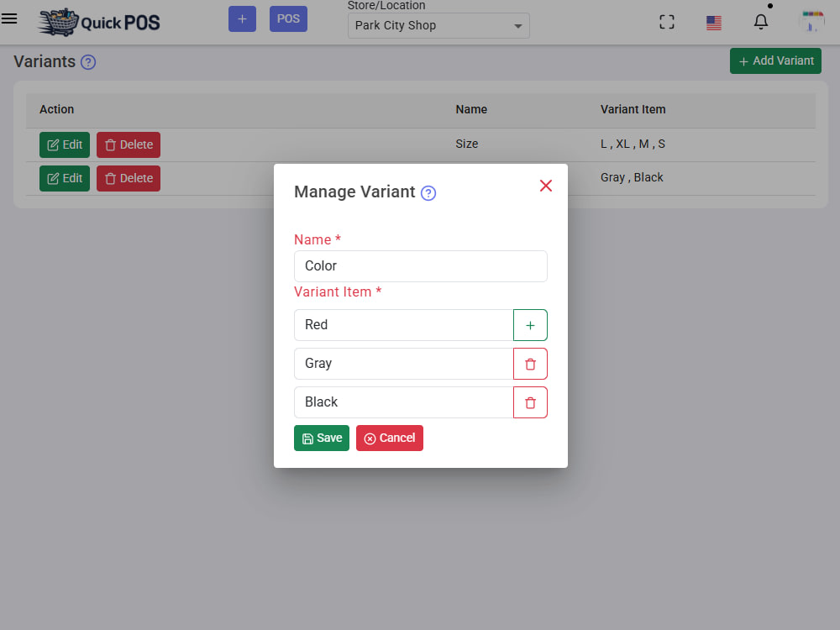Expand the Store/Location dropdown
Viewport: 840px width, 630px height.
[438, 26]
